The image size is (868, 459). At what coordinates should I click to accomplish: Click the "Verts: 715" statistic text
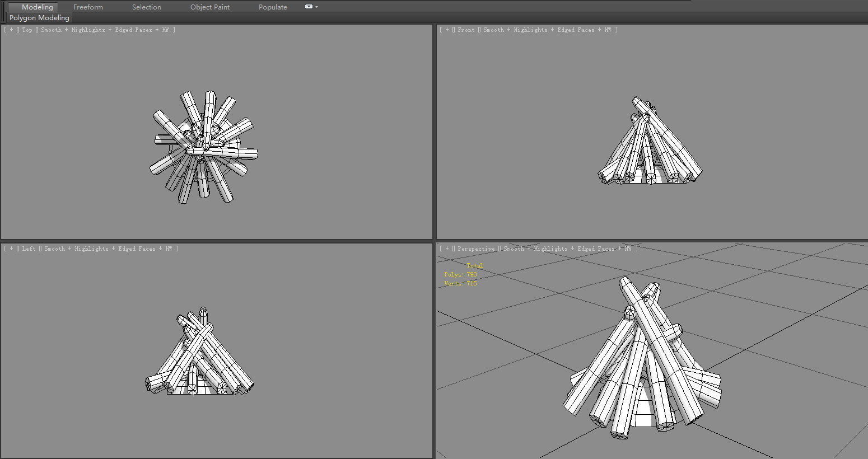point(460,283)
